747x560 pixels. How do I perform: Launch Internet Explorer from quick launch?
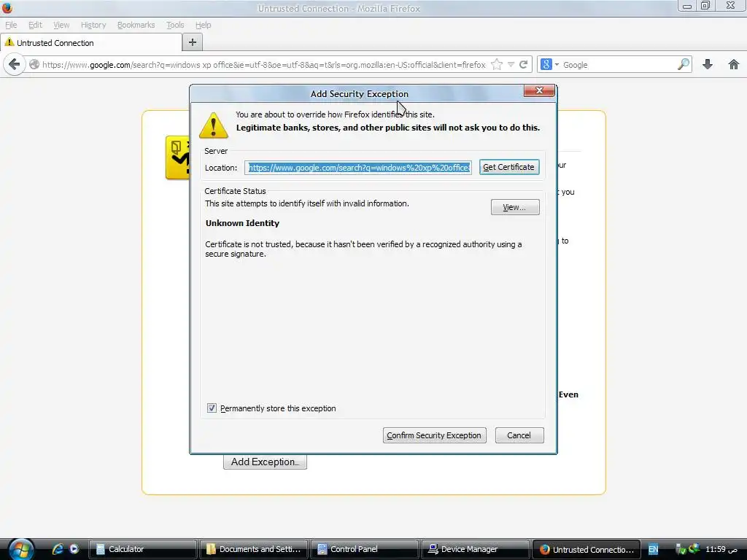58,549
